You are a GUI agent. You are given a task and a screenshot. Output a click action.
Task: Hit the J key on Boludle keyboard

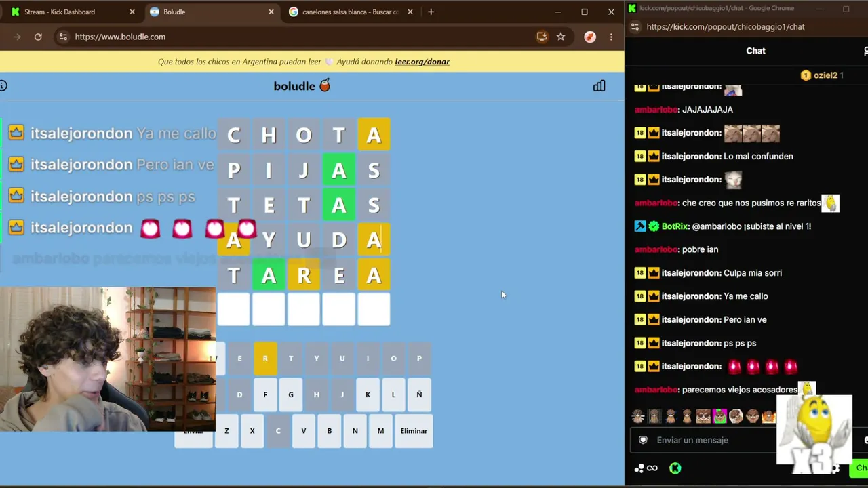342,394
